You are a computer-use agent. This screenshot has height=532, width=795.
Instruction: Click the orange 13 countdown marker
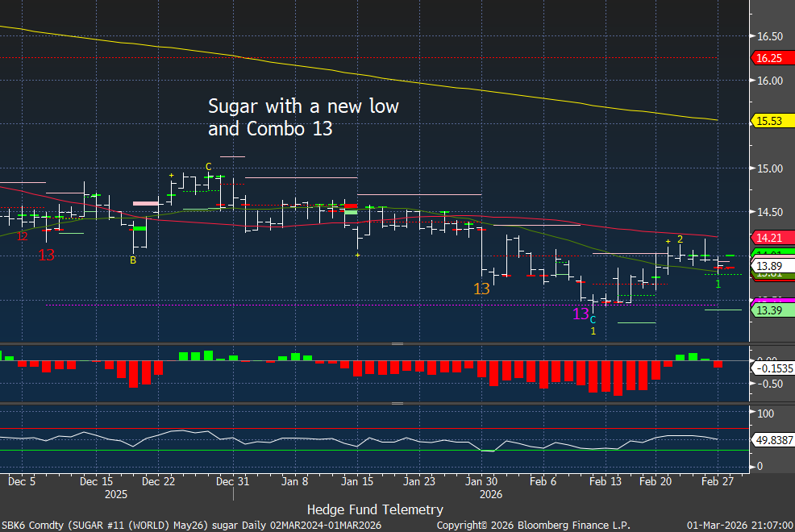pyautogui.click(x=481, y=289)
